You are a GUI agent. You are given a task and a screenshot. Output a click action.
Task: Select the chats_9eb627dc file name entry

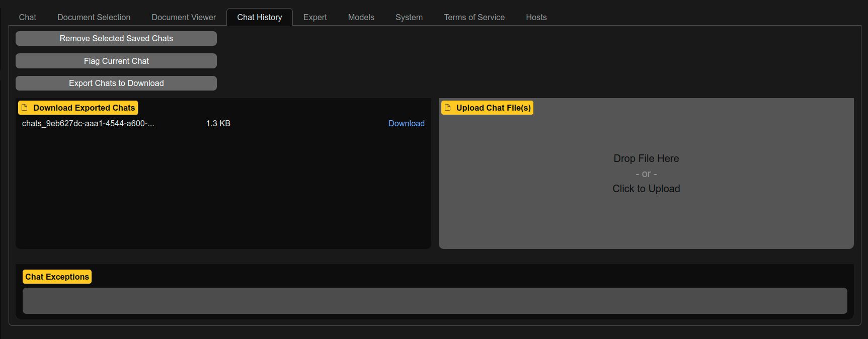88,123
